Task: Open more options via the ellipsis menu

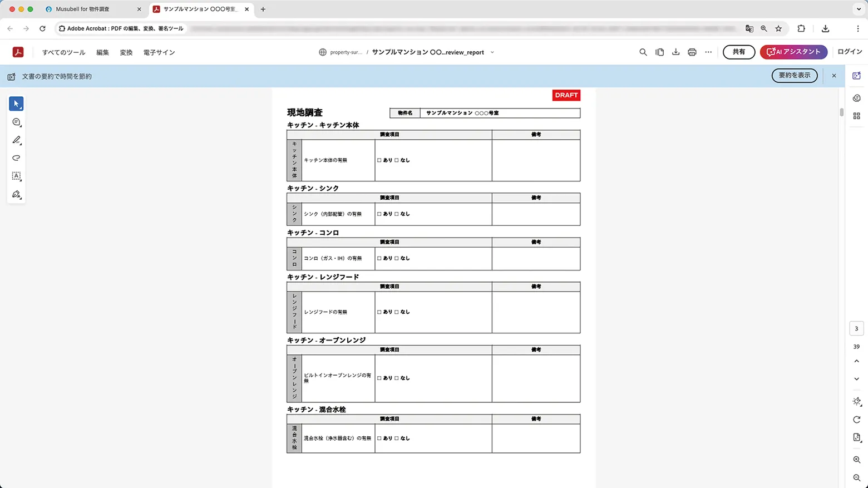Action: pyautogui.click(x=708, y=52)
